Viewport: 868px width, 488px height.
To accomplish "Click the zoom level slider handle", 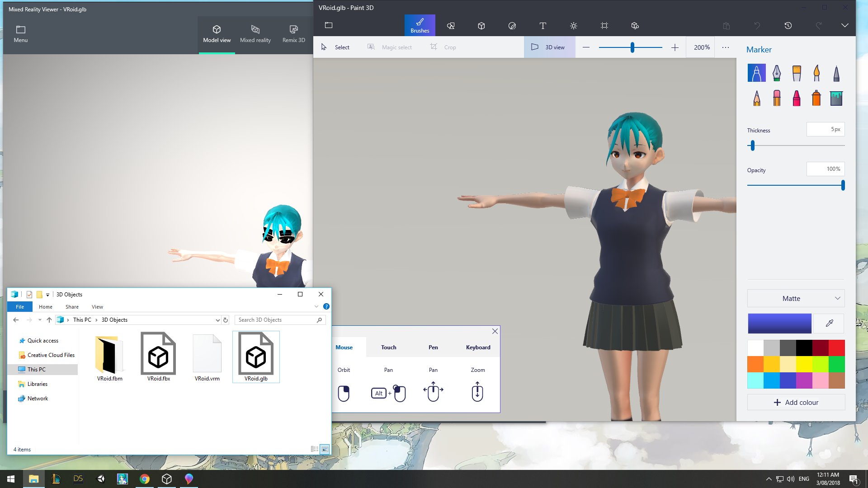I will [x=632, y=47].
